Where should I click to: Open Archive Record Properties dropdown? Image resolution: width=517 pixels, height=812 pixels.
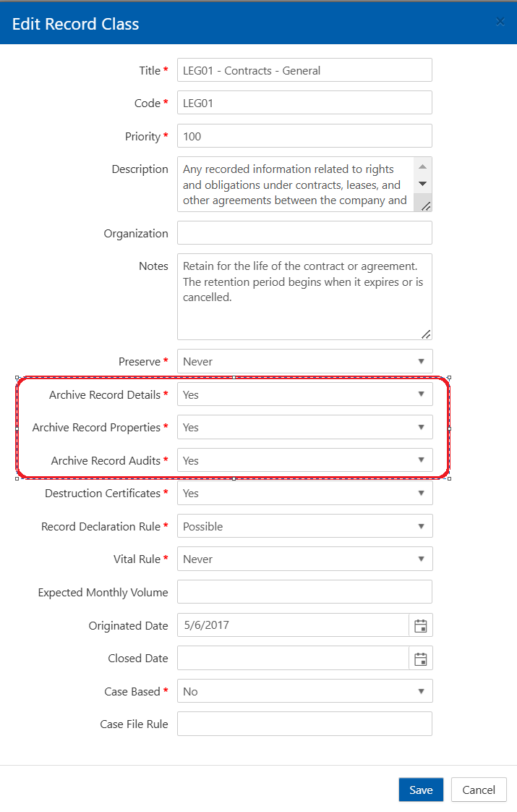[x=304, y=427]
